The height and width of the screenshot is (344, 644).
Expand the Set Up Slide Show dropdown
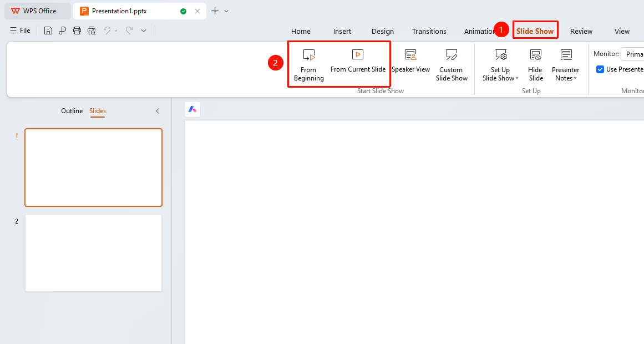500,74
